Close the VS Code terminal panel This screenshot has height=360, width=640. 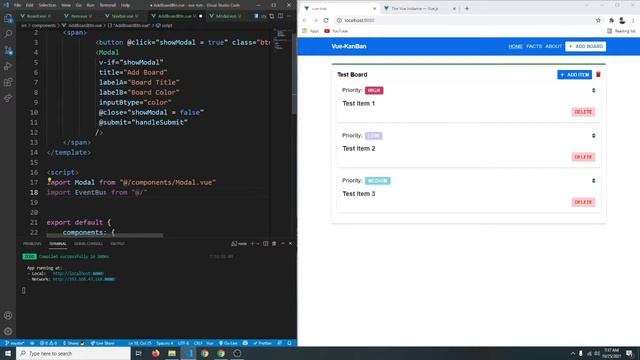[x=290, y=244]
